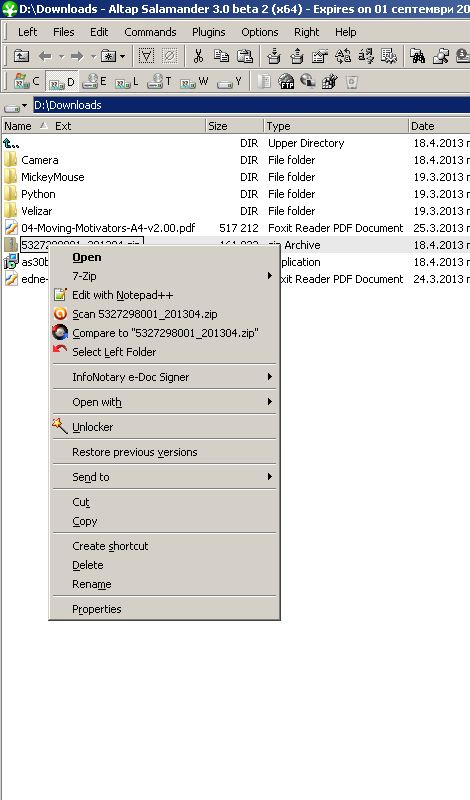Select the Python folder
The image size is (470, 800).
38,194
